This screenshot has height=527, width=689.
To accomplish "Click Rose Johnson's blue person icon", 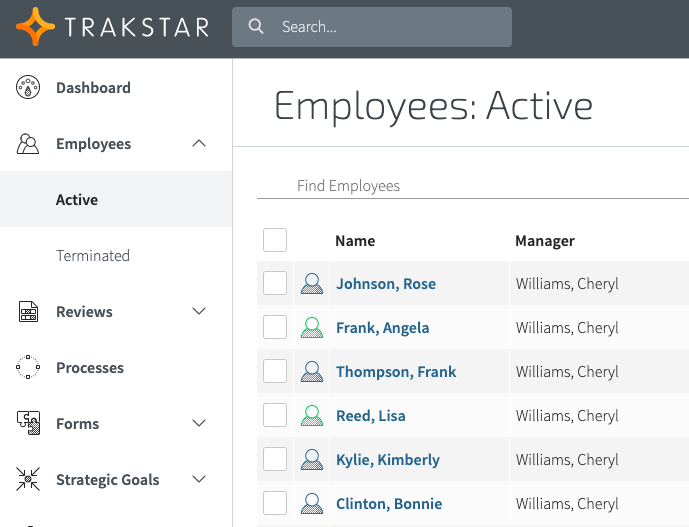I will (312, 283).
